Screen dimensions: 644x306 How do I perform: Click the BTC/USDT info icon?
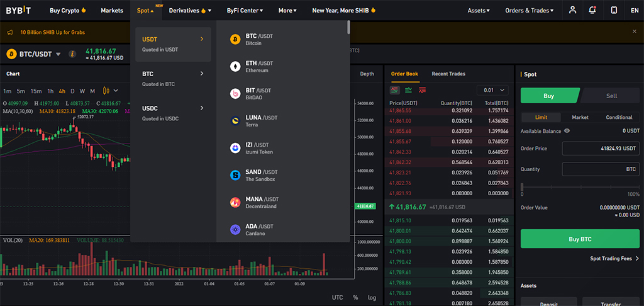(x=72, y=54)
